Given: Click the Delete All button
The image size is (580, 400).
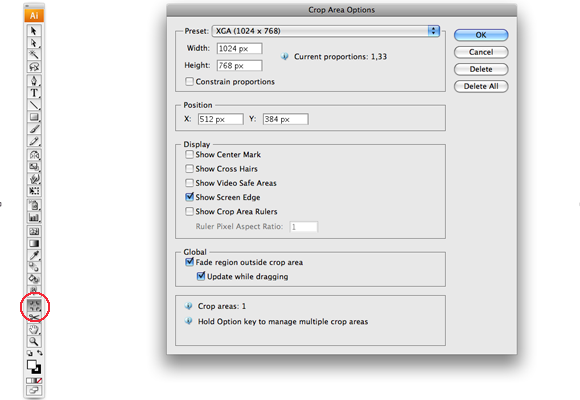Looking at the screenshot, I should [x=481, y=86].
